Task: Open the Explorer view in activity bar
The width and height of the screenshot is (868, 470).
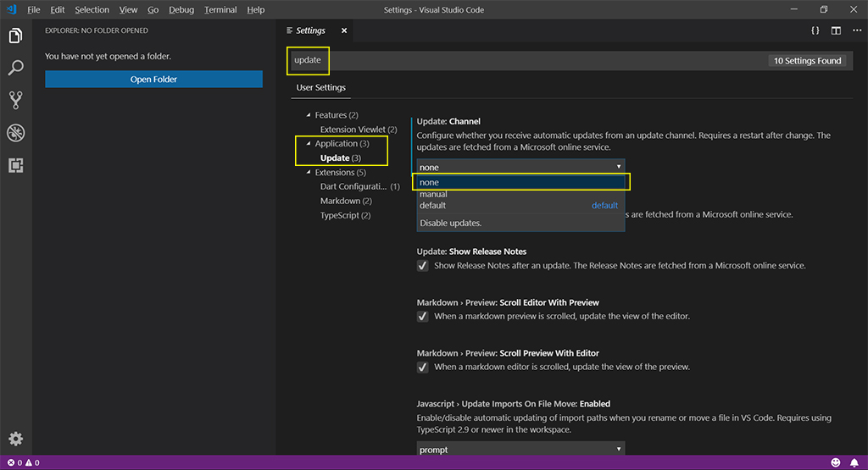Action: (15, 36)
